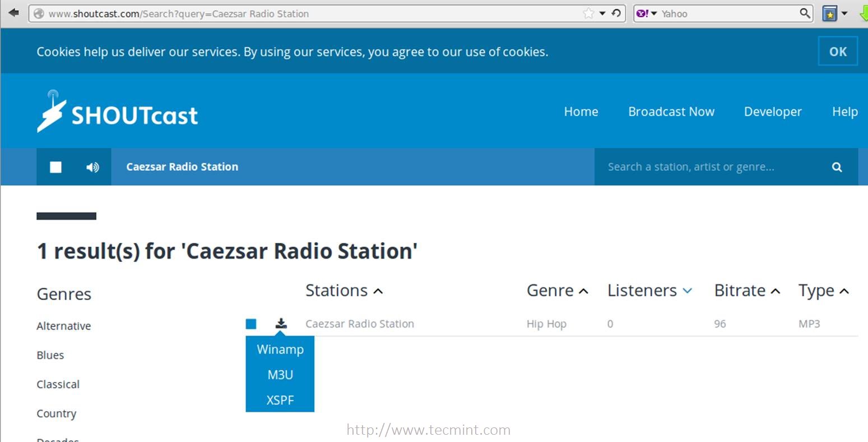Go back using the browser back arrow
Screen dimensions: 868x442
[x=13, y=13]
